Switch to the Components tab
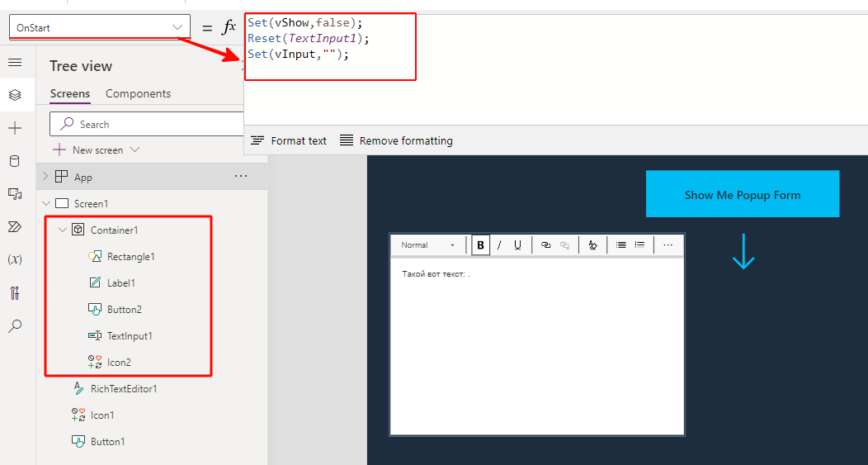Image resolution: width=868 pixels, height=465 pixels. (x=138, y=93)
